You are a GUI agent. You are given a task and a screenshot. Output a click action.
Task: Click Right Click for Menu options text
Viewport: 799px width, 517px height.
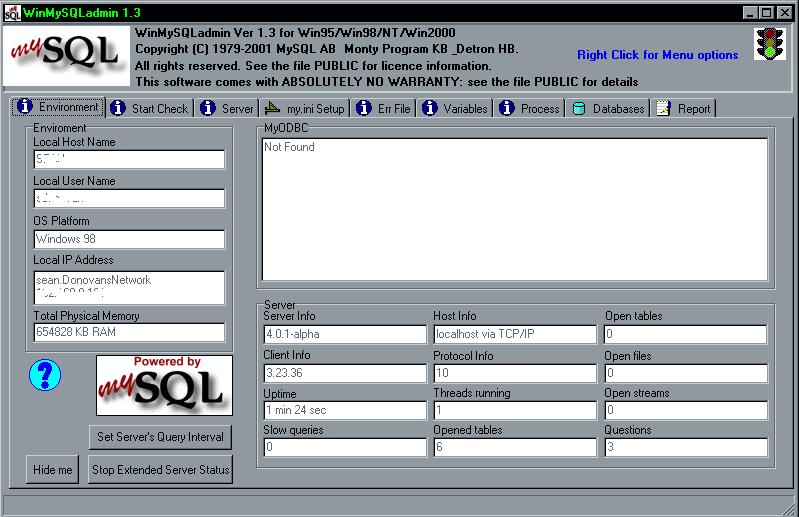(x=657, y=55)
